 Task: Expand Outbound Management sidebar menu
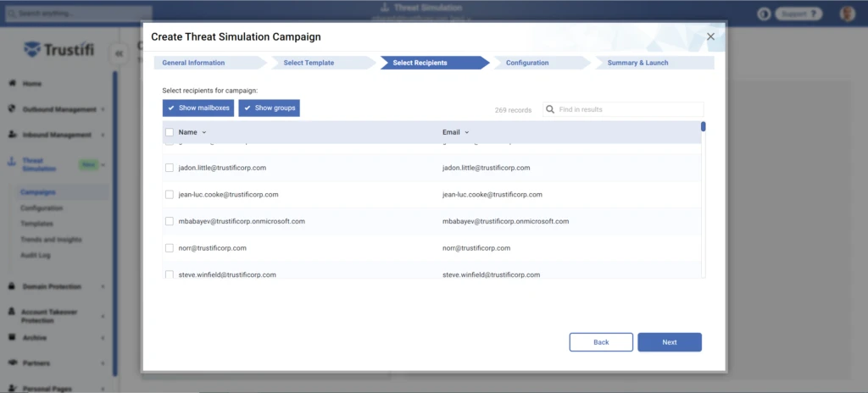(x=103, y=109)
